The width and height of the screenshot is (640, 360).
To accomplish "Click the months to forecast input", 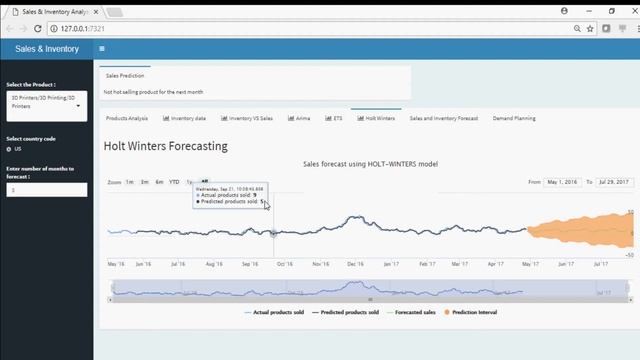I will pos(47,190).
